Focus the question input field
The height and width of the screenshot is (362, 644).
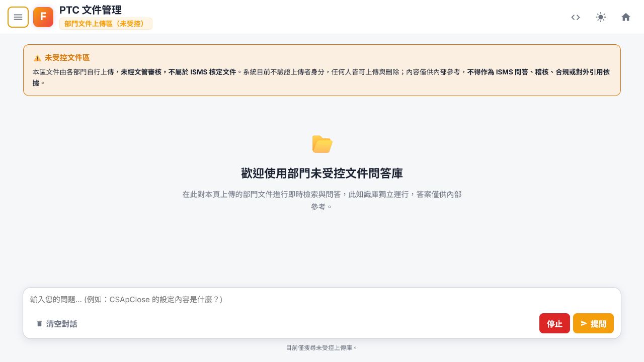click(x=322, y=299)
